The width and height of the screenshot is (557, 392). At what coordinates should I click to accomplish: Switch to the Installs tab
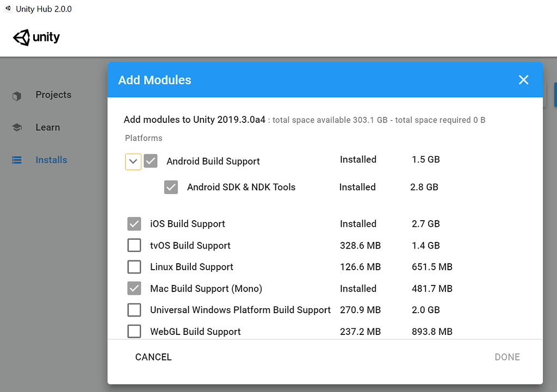[51, 160]
